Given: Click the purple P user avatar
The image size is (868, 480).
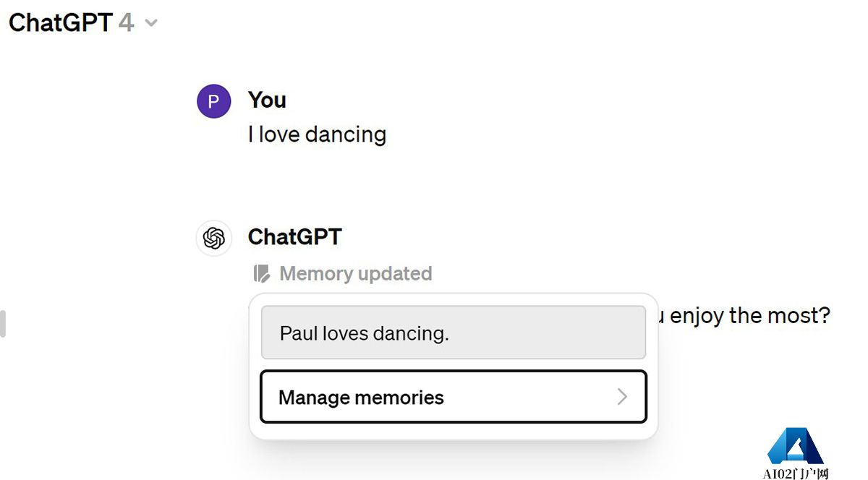Looking at the screenshot, I should tap(213, 101).
